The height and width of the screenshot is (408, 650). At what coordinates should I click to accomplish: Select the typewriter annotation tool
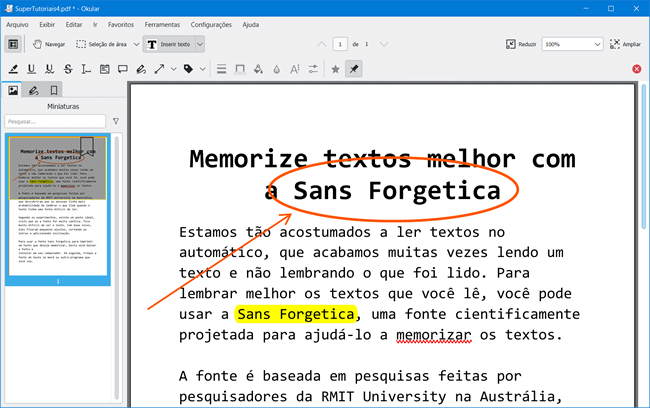[x=86, y=69]
